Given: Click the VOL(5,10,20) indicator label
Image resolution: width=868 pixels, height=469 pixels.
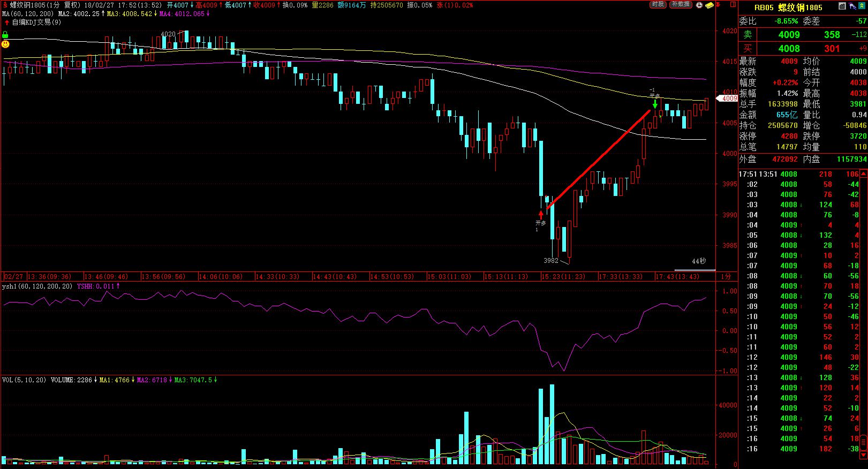Looking at the screenshot, I should [x=24, y=380].
